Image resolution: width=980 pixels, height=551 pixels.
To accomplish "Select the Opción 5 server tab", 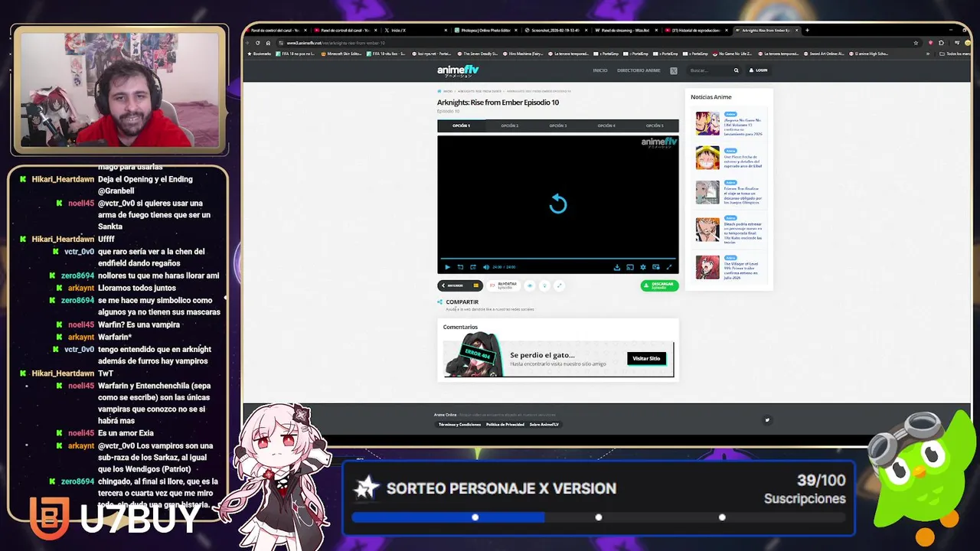I will click(655, 126).
